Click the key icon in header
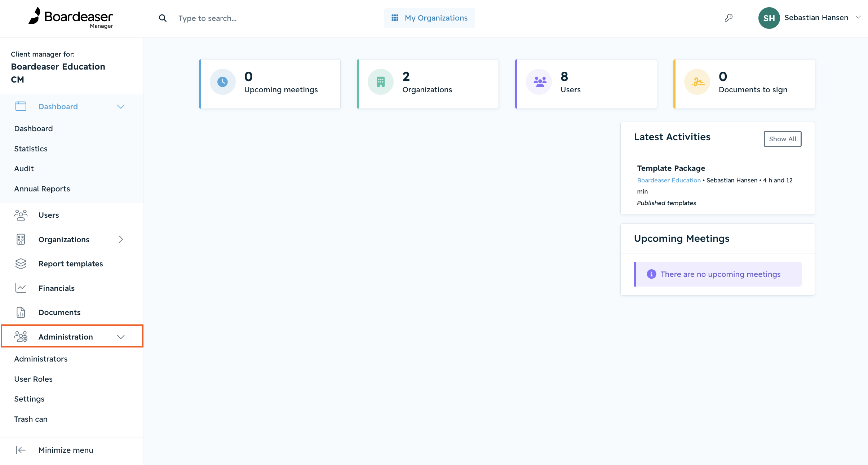Screen dimensions: 868x465 click(x=728, y=18)
